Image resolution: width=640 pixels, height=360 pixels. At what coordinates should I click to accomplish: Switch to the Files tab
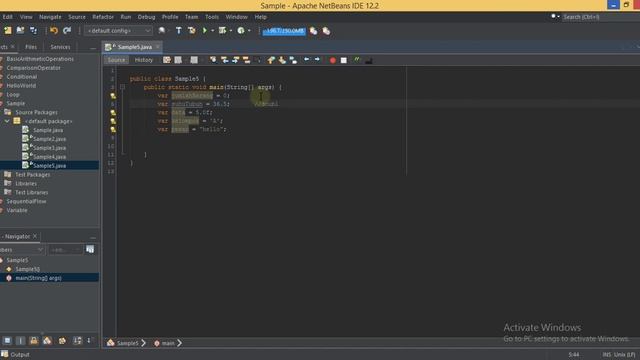31,47
